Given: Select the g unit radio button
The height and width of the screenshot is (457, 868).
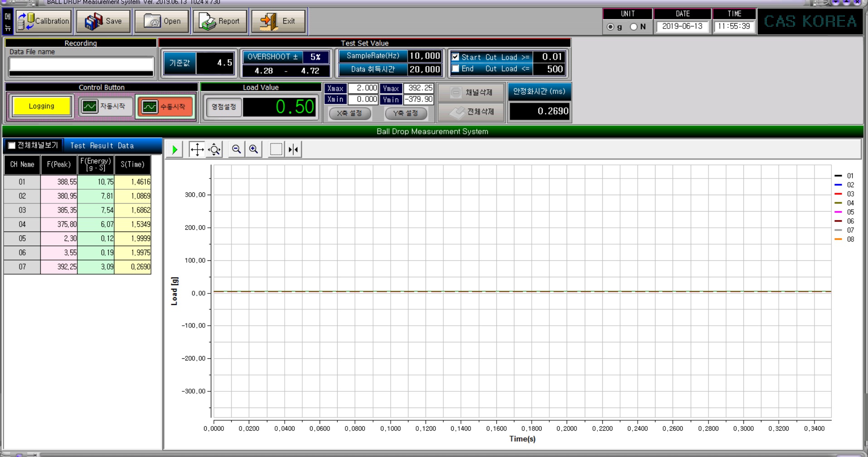Looking at the screenshot, I should [x=610, y=27].
